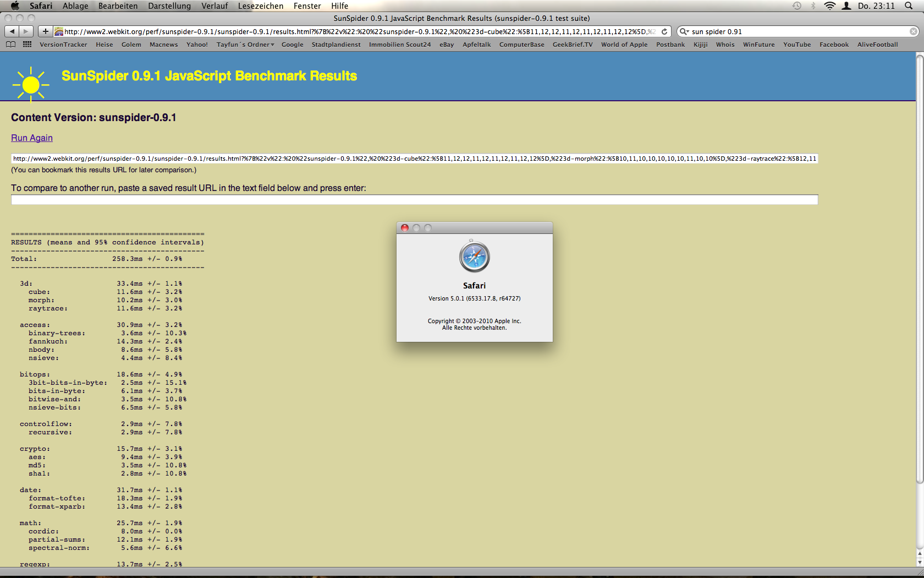The height and width of the screenshot is (578, 924).
Task: Open Spotlight search
Action: (x=909, y=6)
